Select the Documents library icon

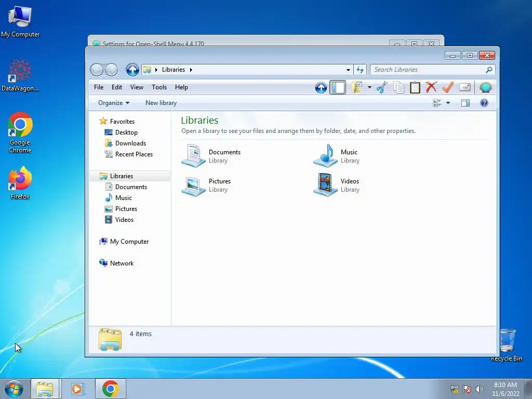[193, 156]
